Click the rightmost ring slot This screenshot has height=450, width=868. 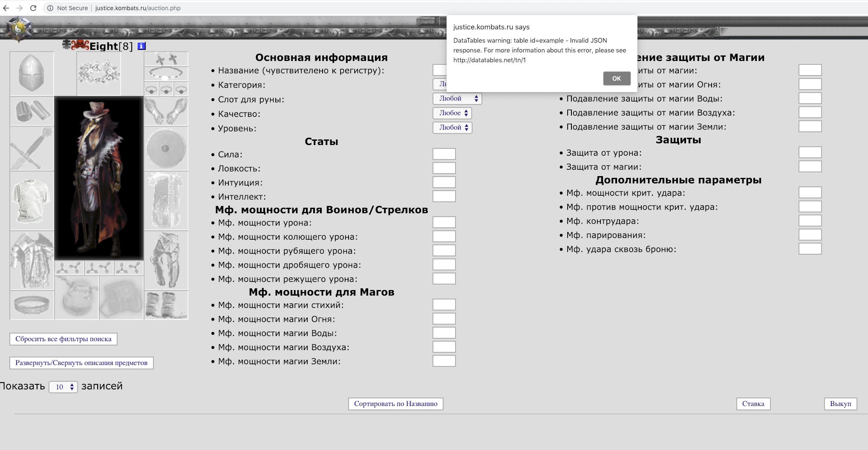181,89
